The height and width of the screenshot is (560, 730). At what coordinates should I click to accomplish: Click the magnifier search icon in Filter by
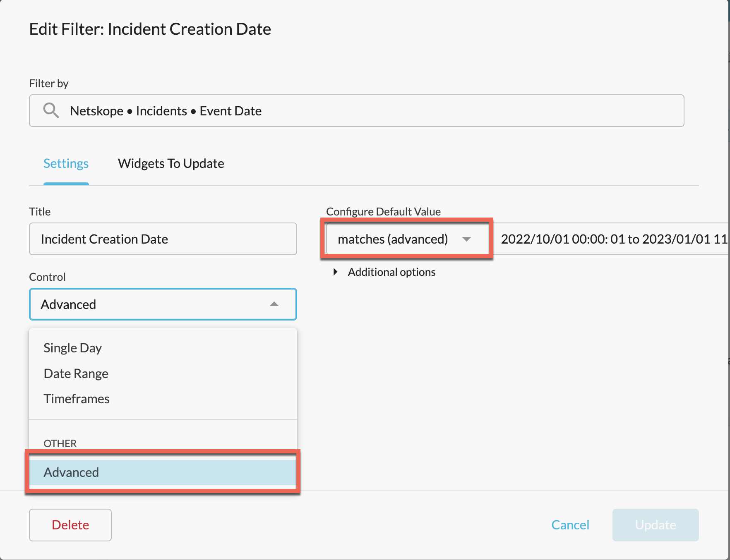click(x=51, y=110)
